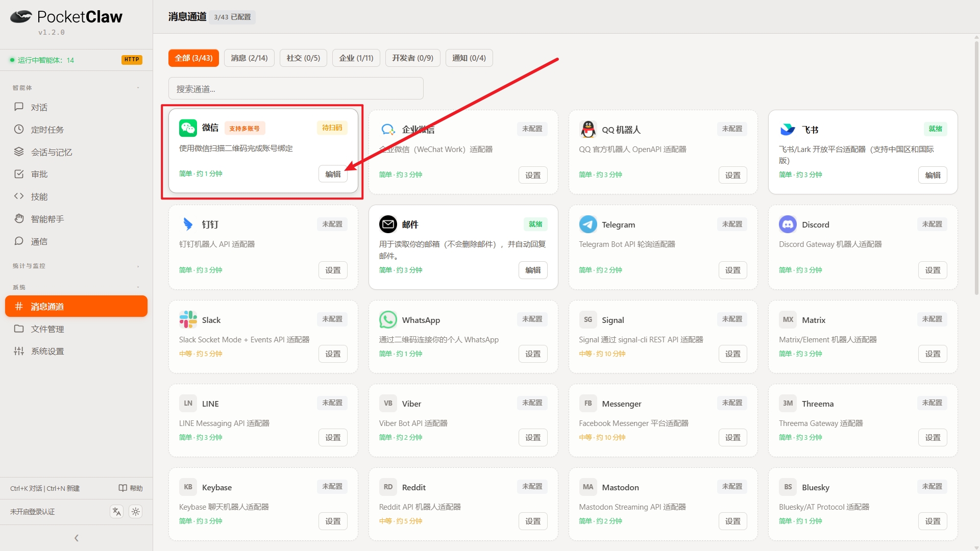Screen dimensions: 980x551
Task: Open 消息通道 in the sidebar
Action: pyautogui.click(x=76, y=306)
